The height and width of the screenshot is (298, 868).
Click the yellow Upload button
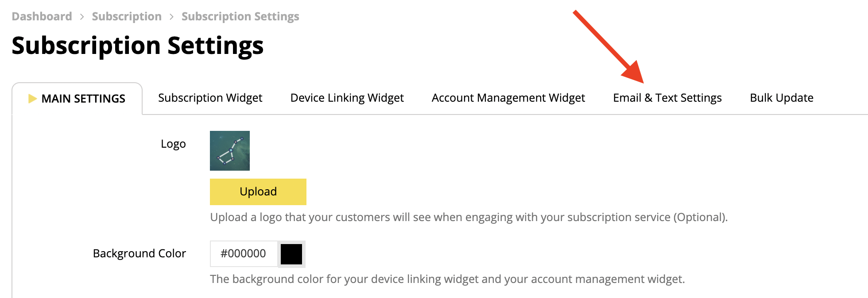coord(258,192)
